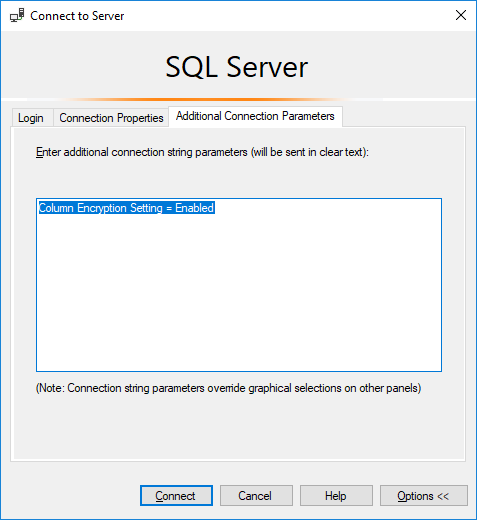Click the word Setting in the parameters text
477x520 pixels.
click(x=146, y=208)
